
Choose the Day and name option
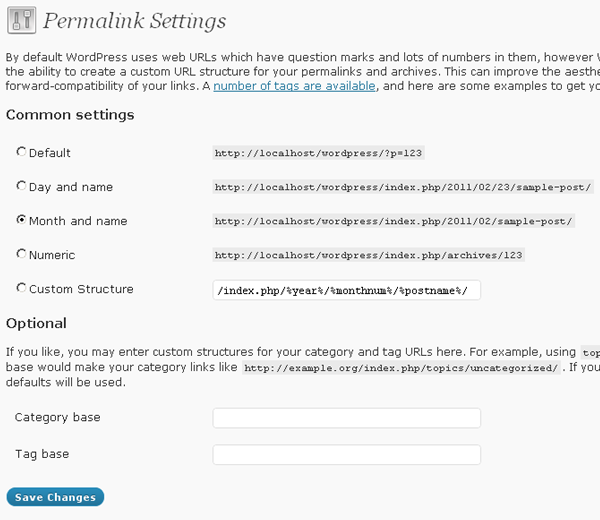tap(21, 186)
